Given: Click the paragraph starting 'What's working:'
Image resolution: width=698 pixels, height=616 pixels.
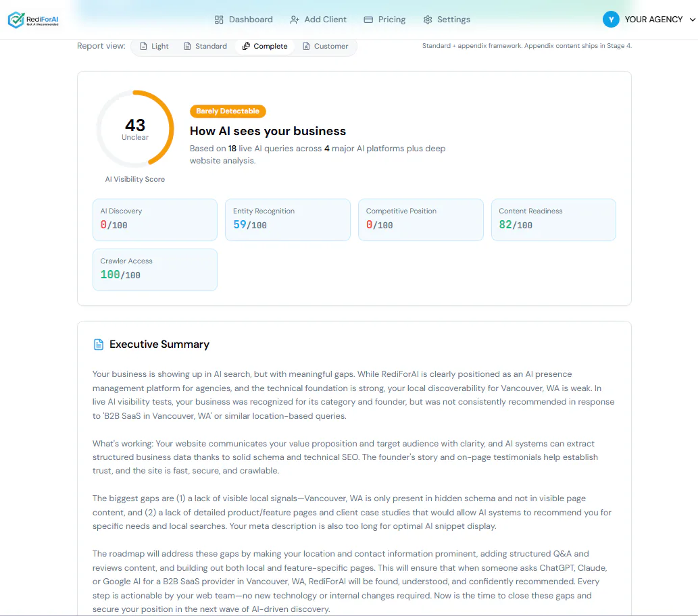Looking at the screenshot, I should pyautogui.click(x=345, y=457).
